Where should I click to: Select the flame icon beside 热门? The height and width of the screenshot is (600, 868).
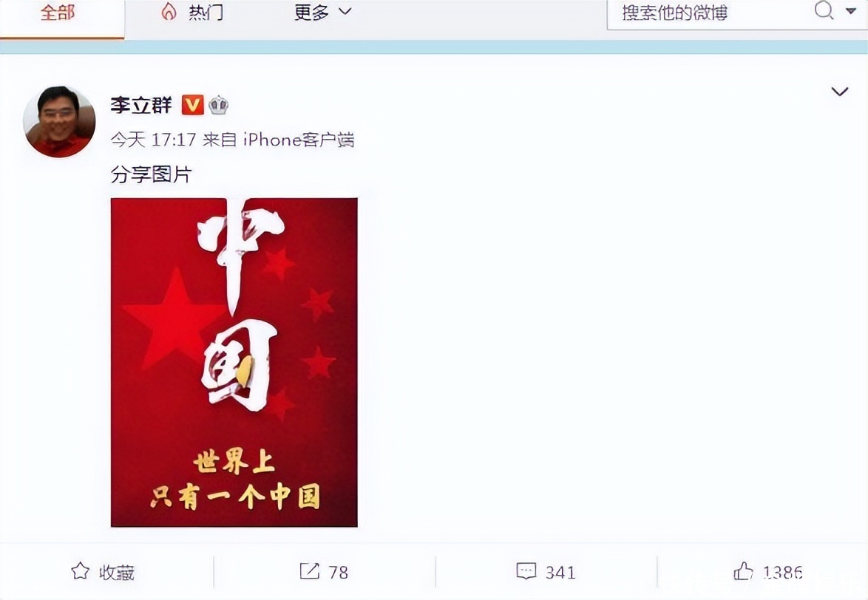(x=169, y=12)
